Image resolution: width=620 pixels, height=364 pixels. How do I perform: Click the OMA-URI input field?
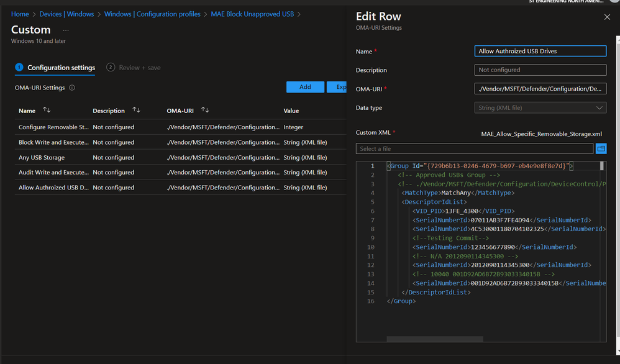(540, 89)
